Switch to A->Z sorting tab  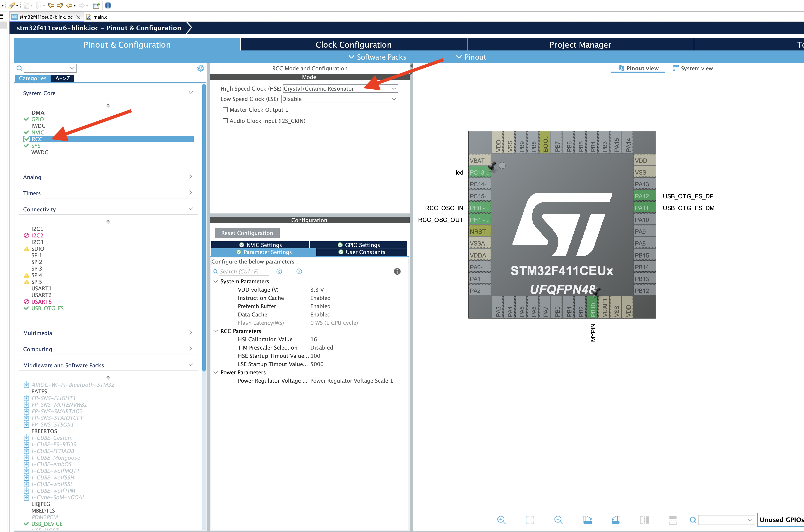(x=62, y=78)
